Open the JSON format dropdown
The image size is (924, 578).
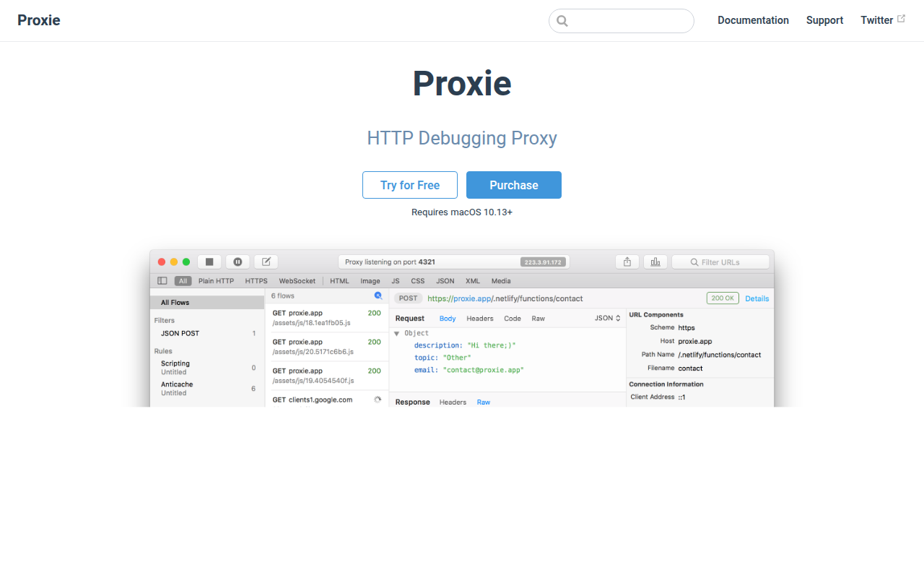point(608,318)
